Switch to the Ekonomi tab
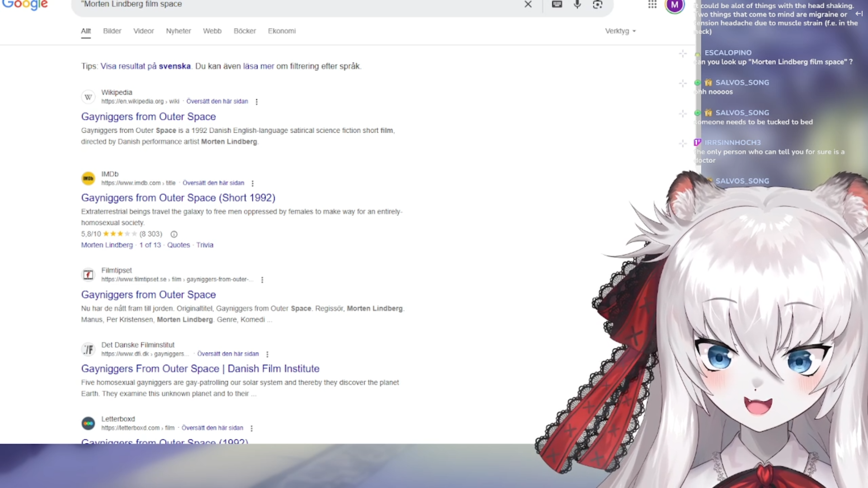Screen dimensions: 868x488 click(x=282, y=31)
